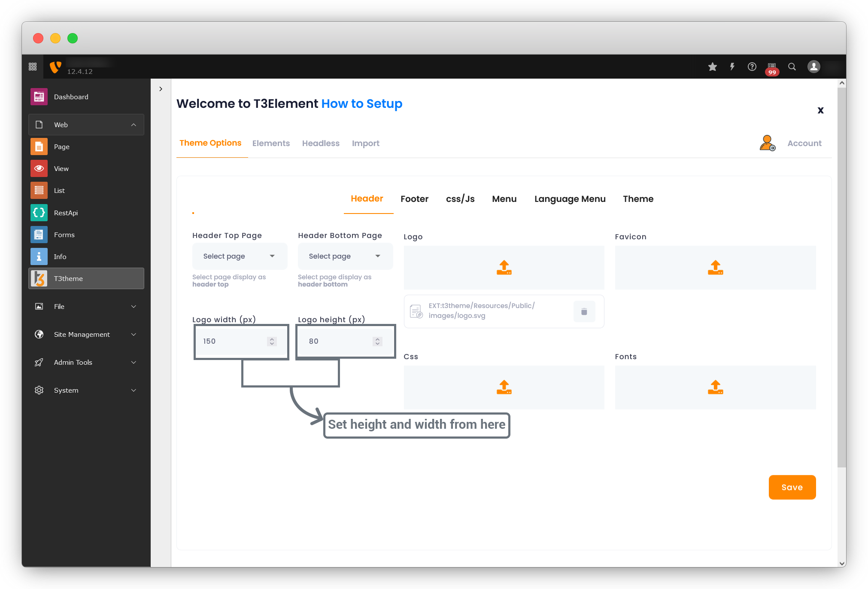
Task: Switch to the Elements tab
Action: 271,143
